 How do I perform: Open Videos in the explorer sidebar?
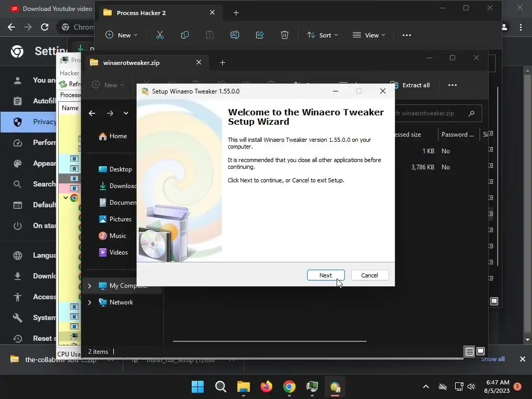click(x=114, y=252)
